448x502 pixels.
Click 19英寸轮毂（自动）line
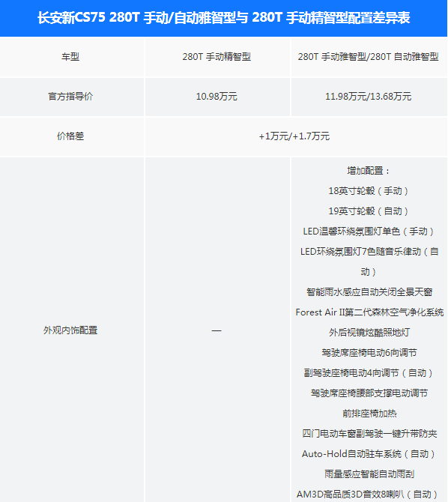pyautogui.click(x=369, y=211)
